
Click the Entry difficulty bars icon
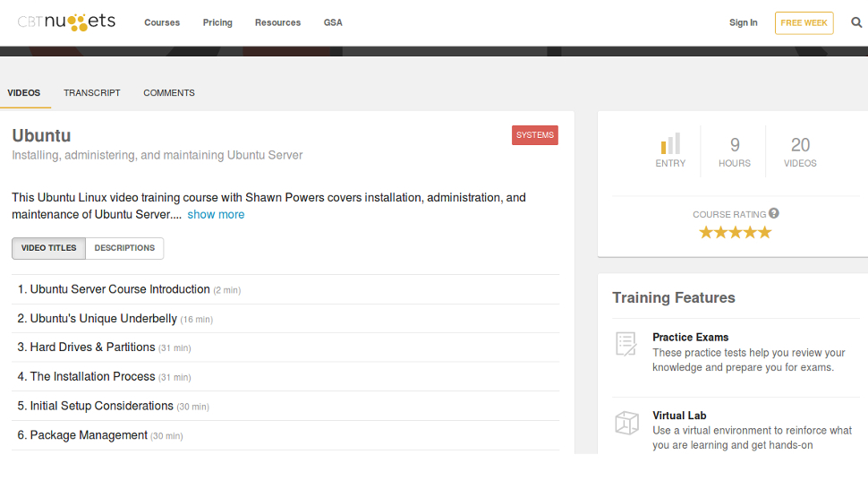tap(670, 143)
